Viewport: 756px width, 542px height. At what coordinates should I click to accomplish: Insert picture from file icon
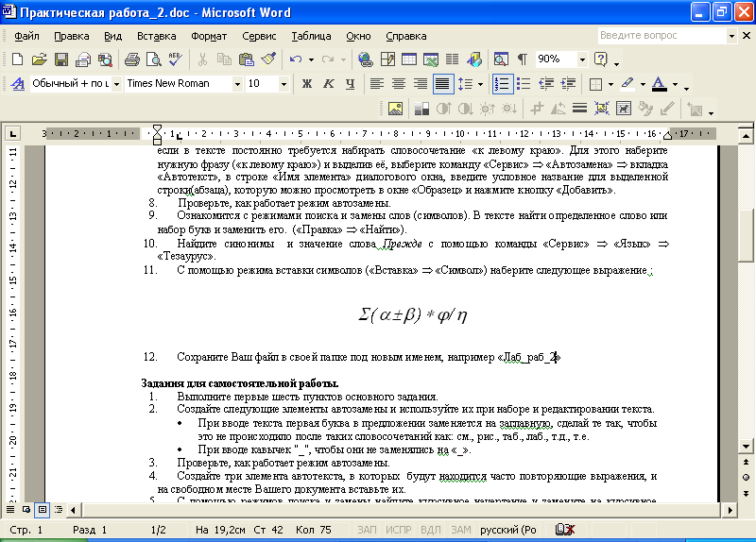point(395,109)
